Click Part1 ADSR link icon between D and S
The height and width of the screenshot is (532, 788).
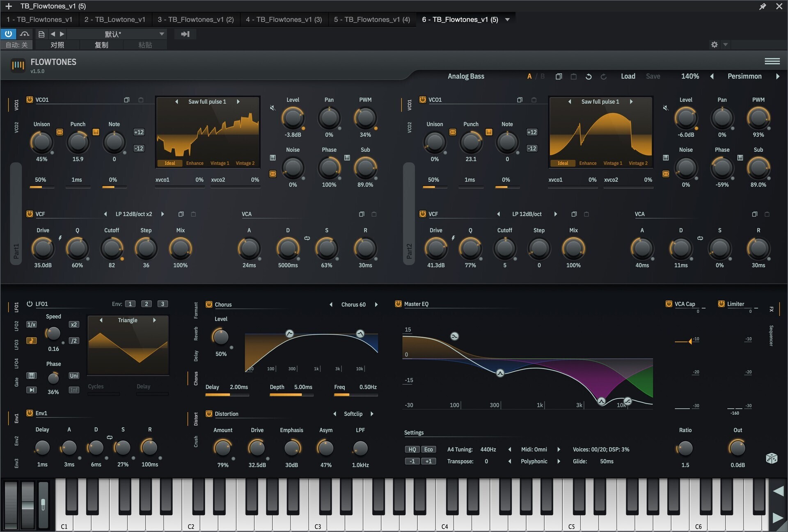pyautogui.click(x=307, y=238)
